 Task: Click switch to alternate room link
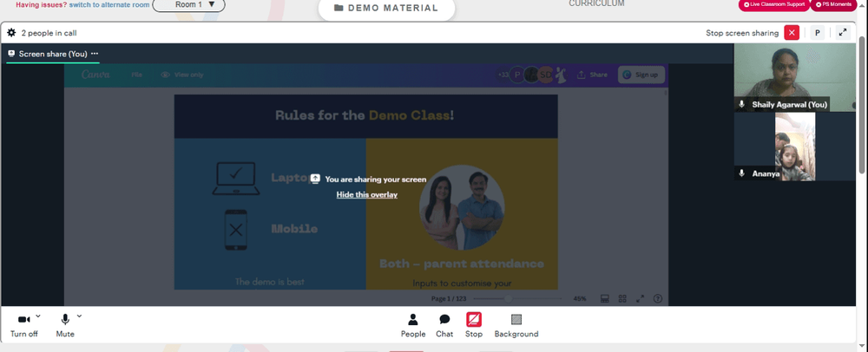click(109, 5)
